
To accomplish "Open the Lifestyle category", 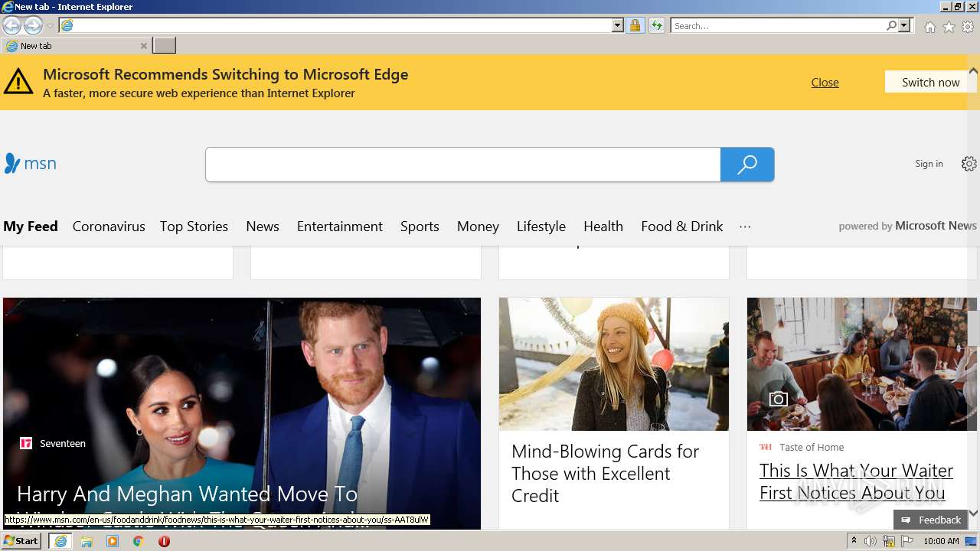I will 541,227.
